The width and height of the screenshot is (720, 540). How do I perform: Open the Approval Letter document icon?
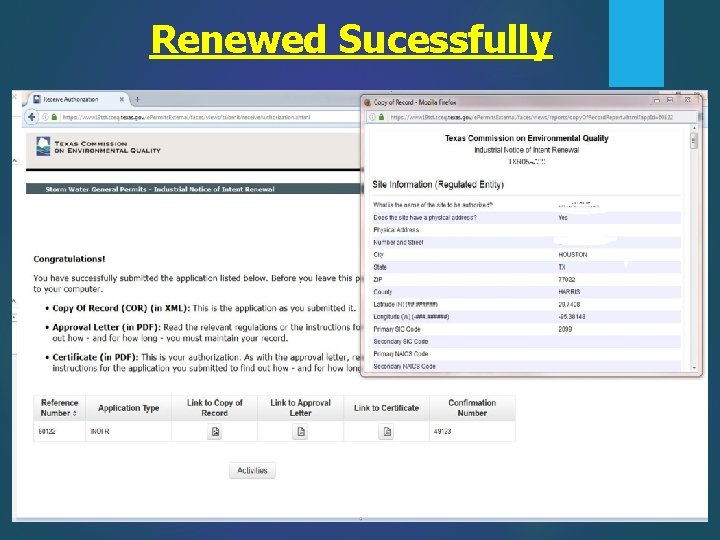click(x=300, y=432)
